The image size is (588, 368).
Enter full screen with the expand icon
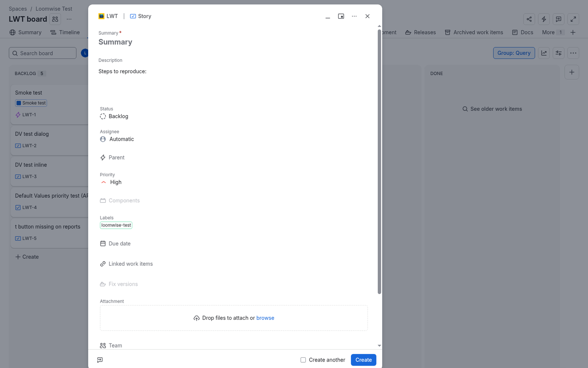pos(573,19)
